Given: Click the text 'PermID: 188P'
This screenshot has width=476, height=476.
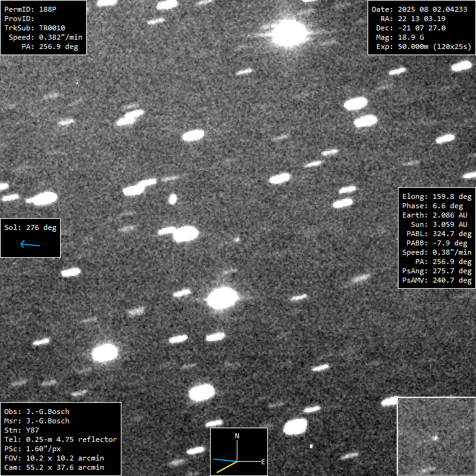Looking at the screenshot, I should pos(30,9).
